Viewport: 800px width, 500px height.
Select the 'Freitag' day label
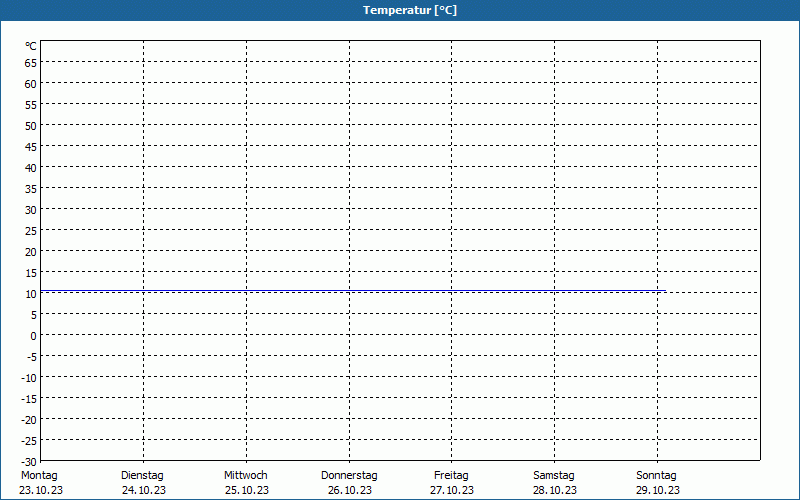(x=452, y=475)
